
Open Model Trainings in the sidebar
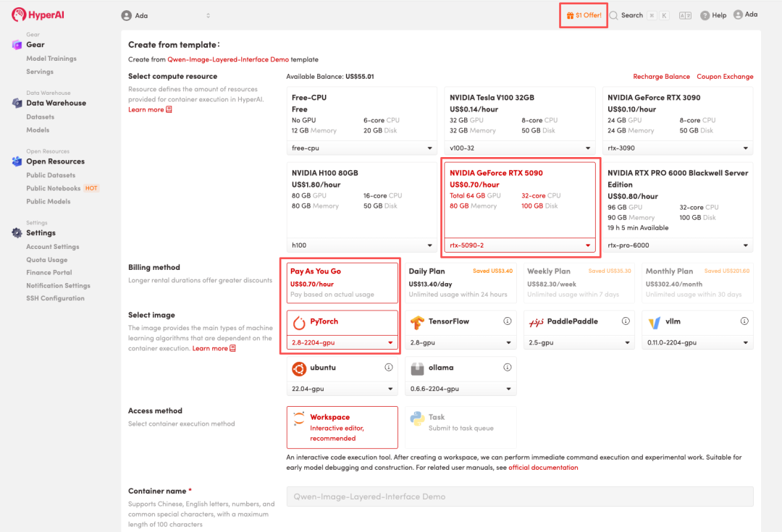click(x=51, y=59)
